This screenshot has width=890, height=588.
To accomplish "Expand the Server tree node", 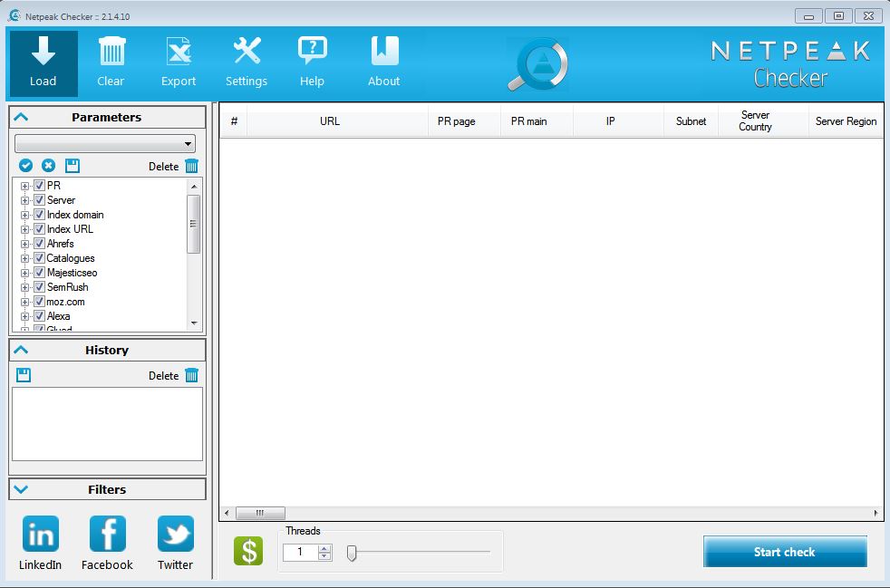I will pyautogui.click(x=25, y=200).
